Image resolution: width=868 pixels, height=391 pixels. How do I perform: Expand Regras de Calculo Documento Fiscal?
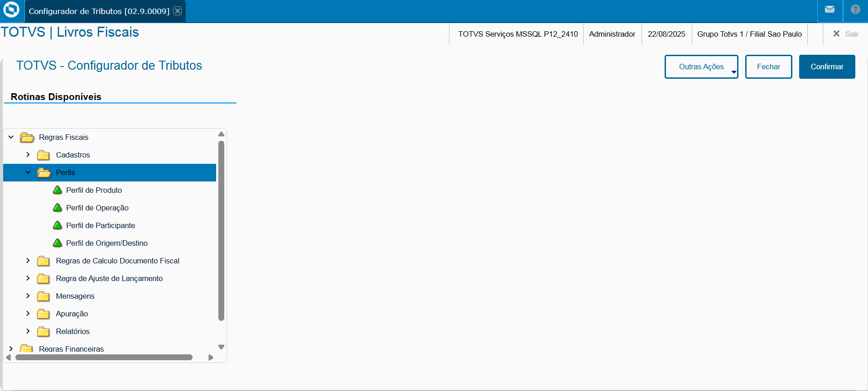28,261
